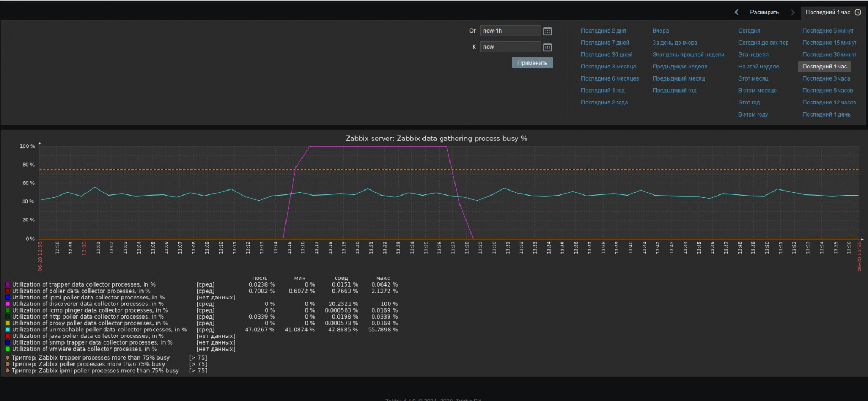Click the now To input field
The height and width of the screenshot is (401, 868).
pyautogui.click(x=510, y=47)
